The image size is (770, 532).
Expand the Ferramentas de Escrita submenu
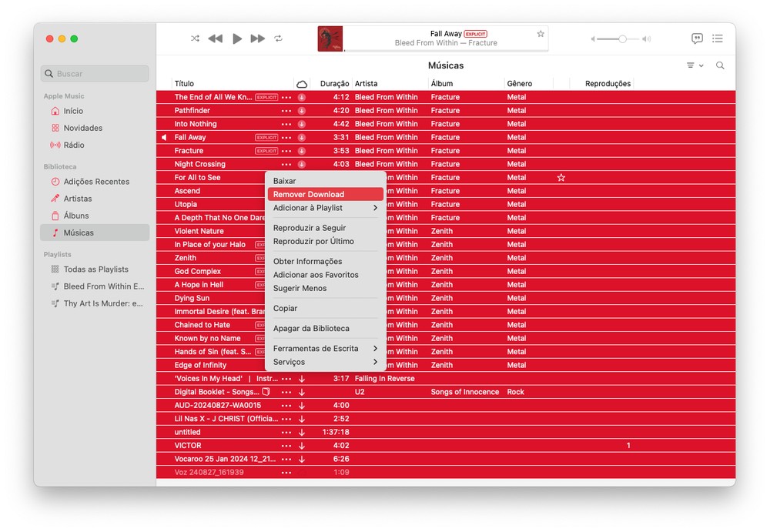click(375, 349)
